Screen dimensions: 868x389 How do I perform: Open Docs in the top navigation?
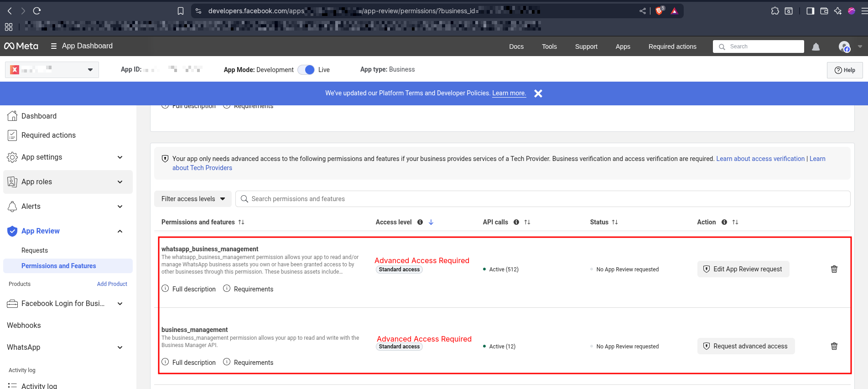coord(516,47)
